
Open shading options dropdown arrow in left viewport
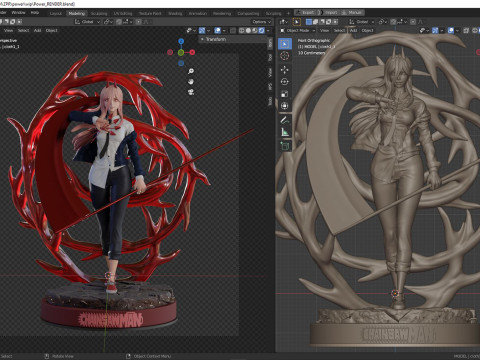(x=268, y=30)
